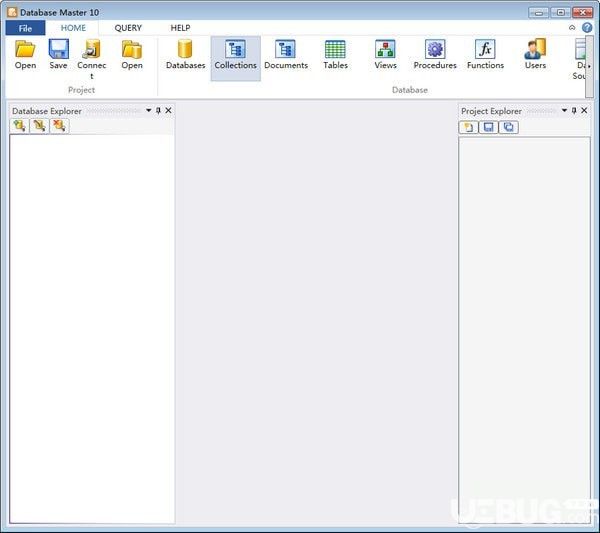Click first Database Explorer toolbar icon (add connection)
Viewport: 600px width, 533px height.
coord(19,126)
